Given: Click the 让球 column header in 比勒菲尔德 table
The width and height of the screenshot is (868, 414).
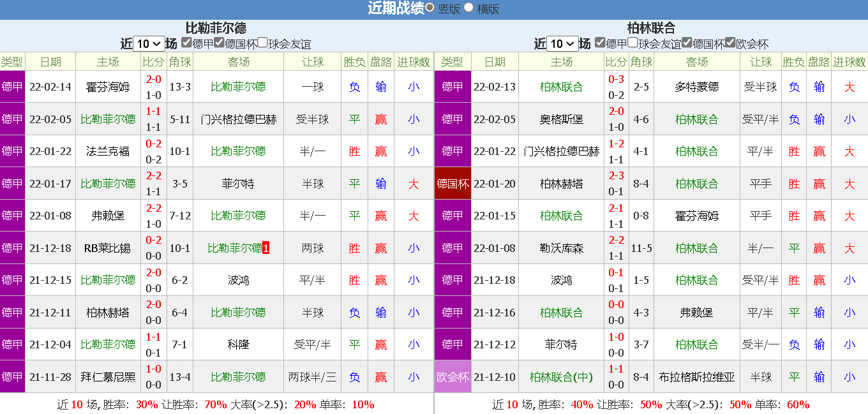Looking at the screenshot, I should [313, 62].
